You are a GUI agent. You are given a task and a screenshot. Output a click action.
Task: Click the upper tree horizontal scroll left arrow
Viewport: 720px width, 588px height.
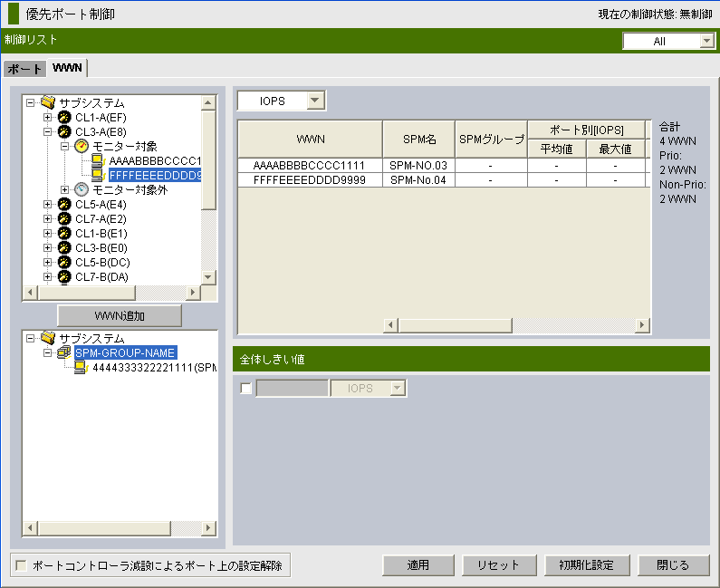point(30,292)
